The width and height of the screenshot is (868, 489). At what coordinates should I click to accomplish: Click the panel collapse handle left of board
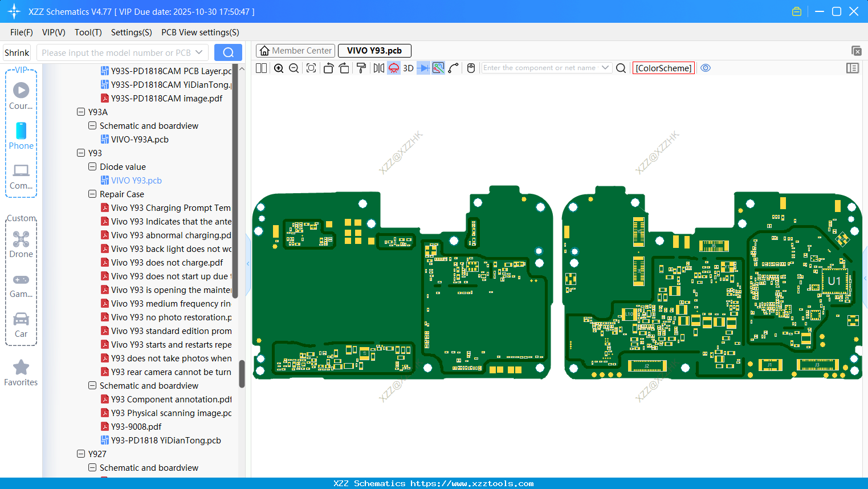[248, 264]
